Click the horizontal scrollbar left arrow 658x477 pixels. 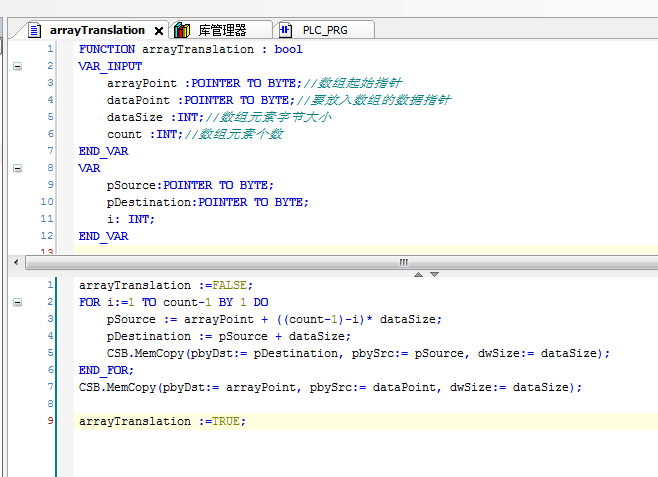16,263
